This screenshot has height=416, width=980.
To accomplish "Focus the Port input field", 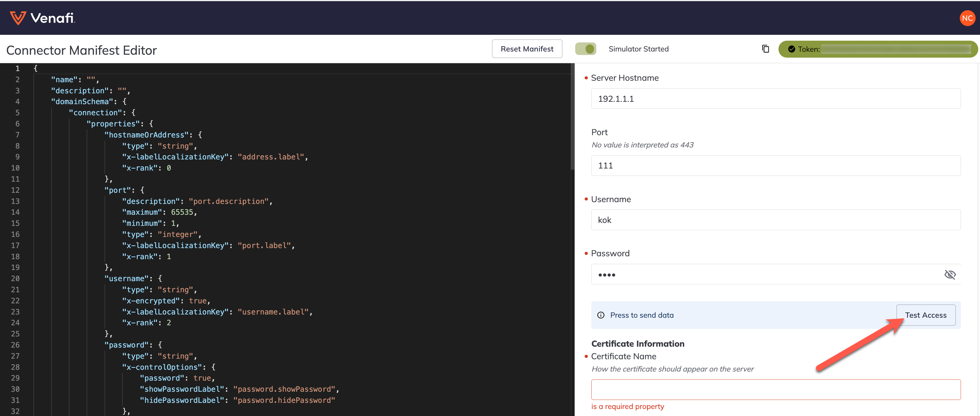I will pos(776,166).
